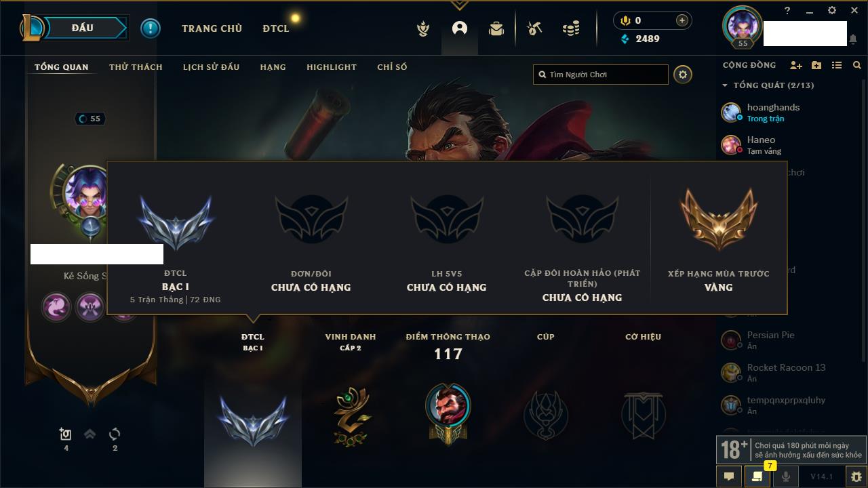Toggle the chat window button
This screenshot has width=868, height=488.
(x=729, y=476)
